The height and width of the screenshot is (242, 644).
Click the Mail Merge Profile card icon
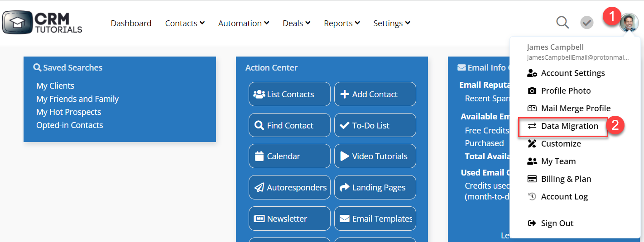[x=532, y=109]
